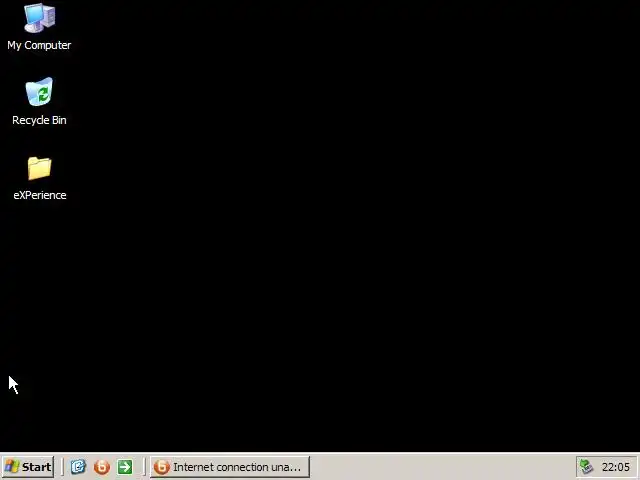Open the Start menu
This screenshot has width=640, height=480.
pos(28,467)
